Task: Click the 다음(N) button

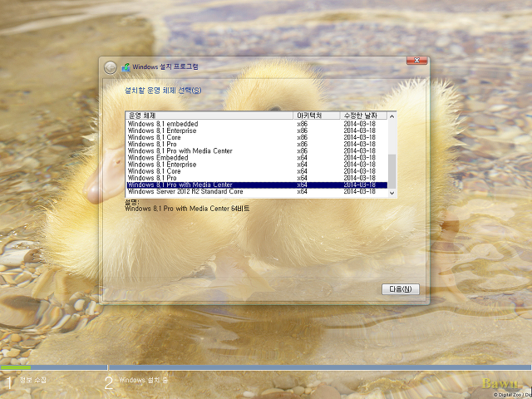Action: [x=401, y=289]
